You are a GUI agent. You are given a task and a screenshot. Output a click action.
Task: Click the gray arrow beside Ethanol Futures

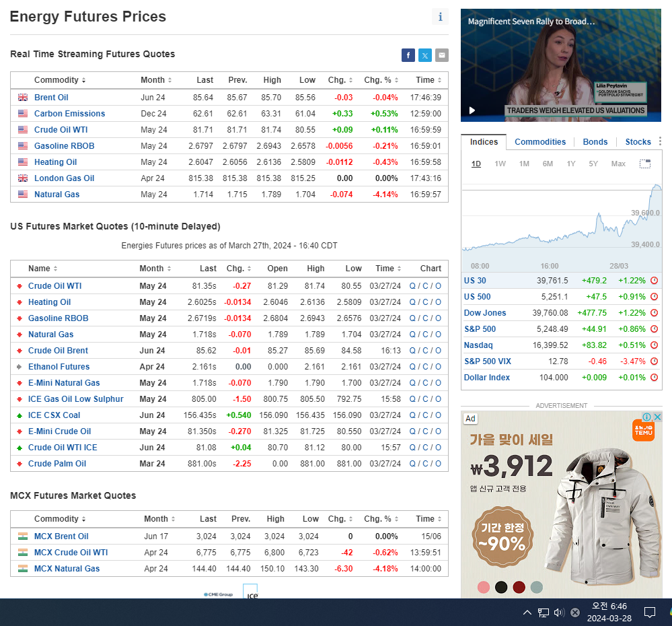coord(20,367)
